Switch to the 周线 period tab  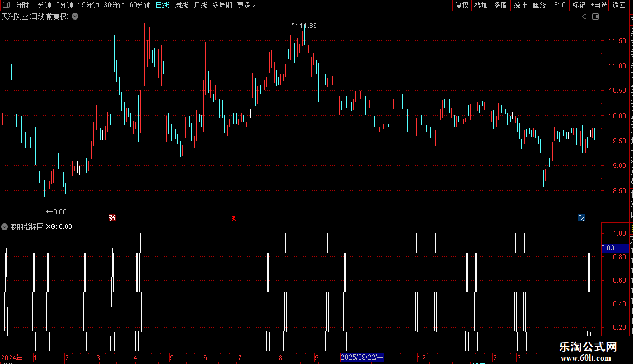[181, 5]
